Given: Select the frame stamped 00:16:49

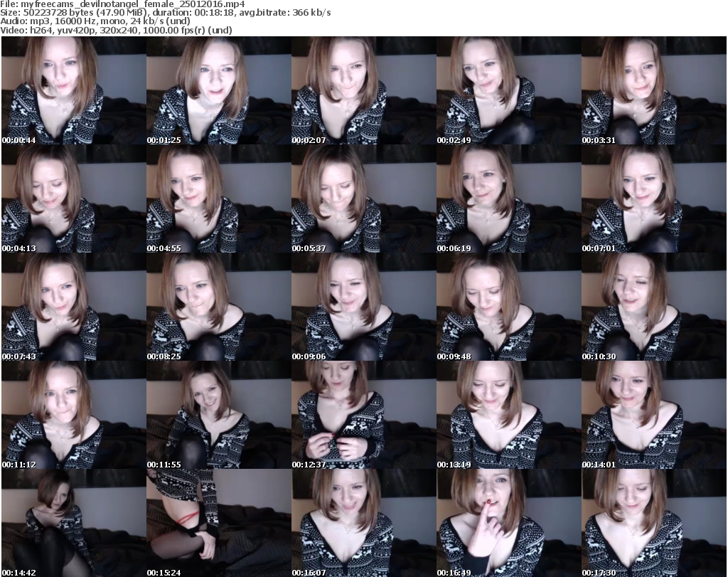Looking at the screenshot, I should point(509,523).
